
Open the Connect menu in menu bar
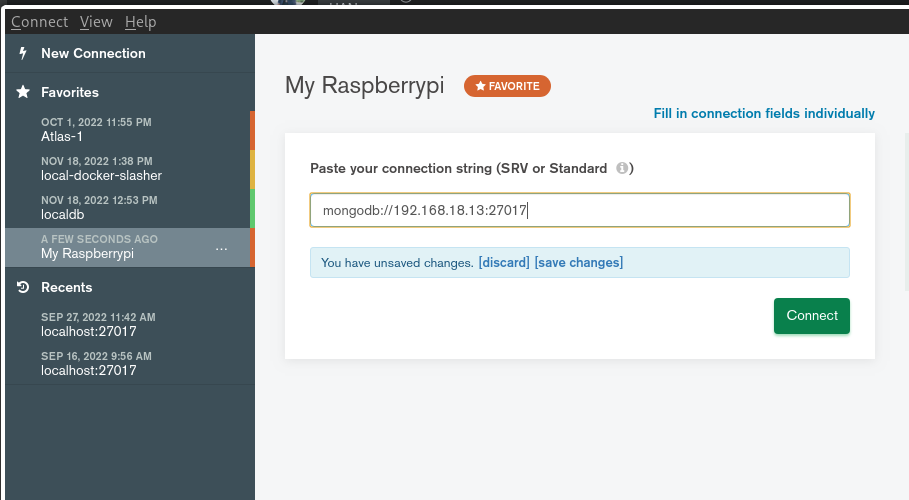coord(39,22)
